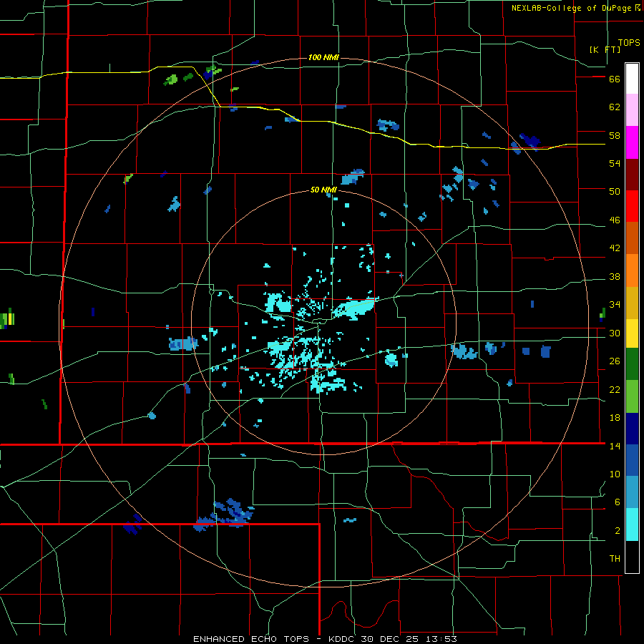Image resolution: width=644 pixels, height=644 pixels.
Task: Click the light blue swatch between 6 and 10
Action: pyautogui.click(x=632, y=492)
